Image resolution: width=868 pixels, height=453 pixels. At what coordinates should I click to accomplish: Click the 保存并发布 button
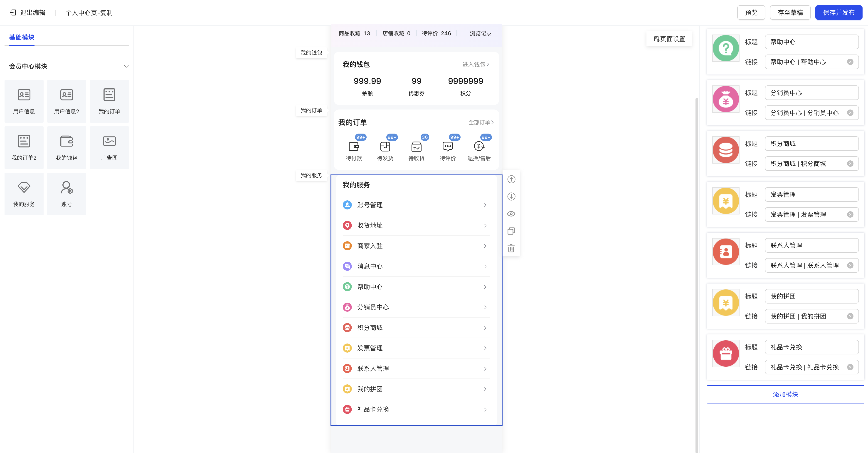[x=838, y=12]
